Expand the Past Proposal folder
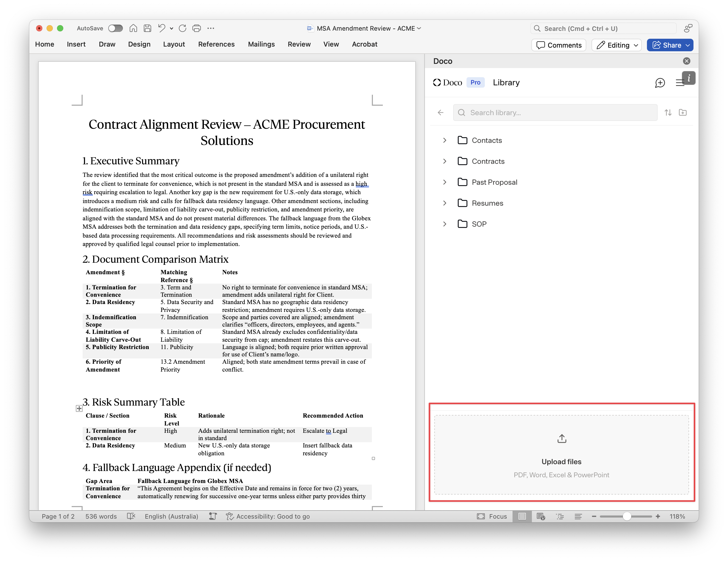728x561 pixels. tap(445, 182)
